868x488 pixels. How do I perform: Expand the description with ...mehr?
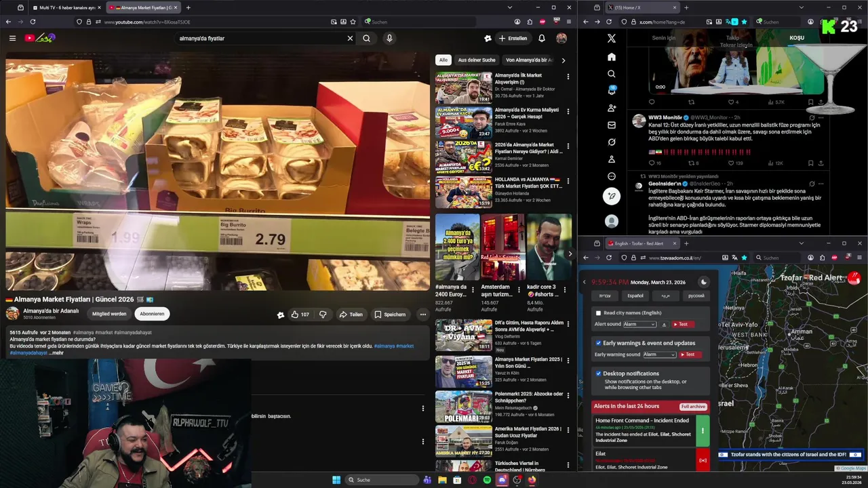[56, 353]
